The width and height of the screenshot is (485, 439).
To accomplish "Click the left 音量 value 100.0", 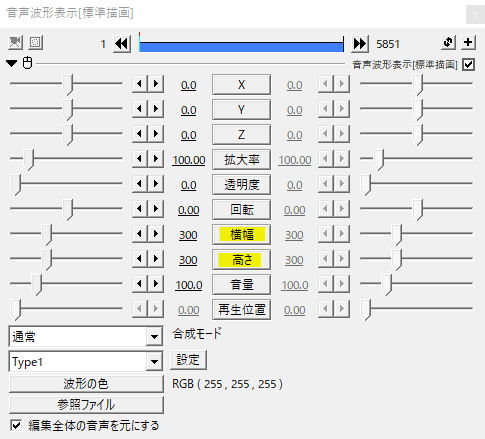I will click(x=189, y=285).
